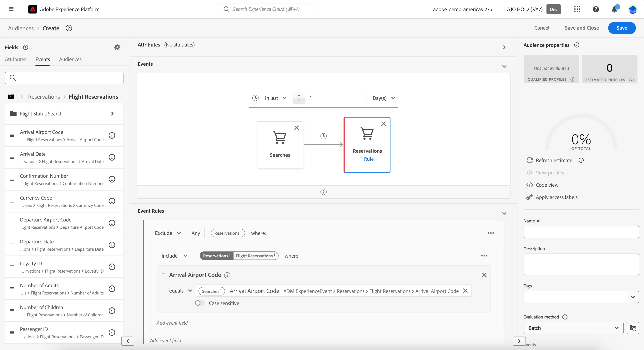
Task: Open the Day(s) unit dropdown
Action: point(384,98)
